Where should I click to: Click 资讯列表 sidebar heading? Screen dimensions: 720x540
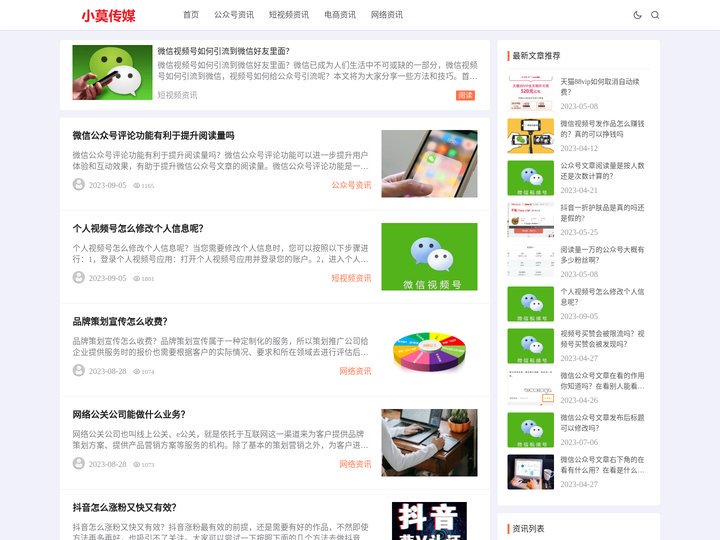click(528, 529)
